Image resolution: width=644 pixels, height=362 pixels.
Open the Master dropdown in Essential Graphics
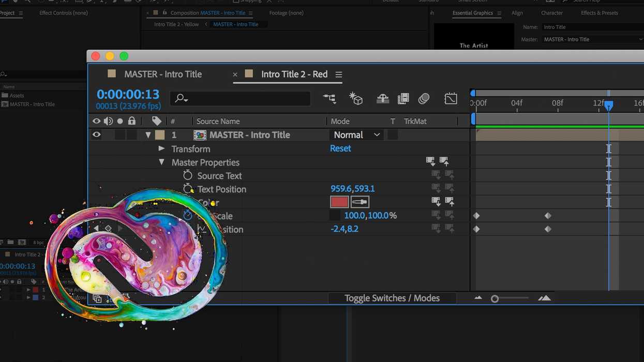pos(592,39)
